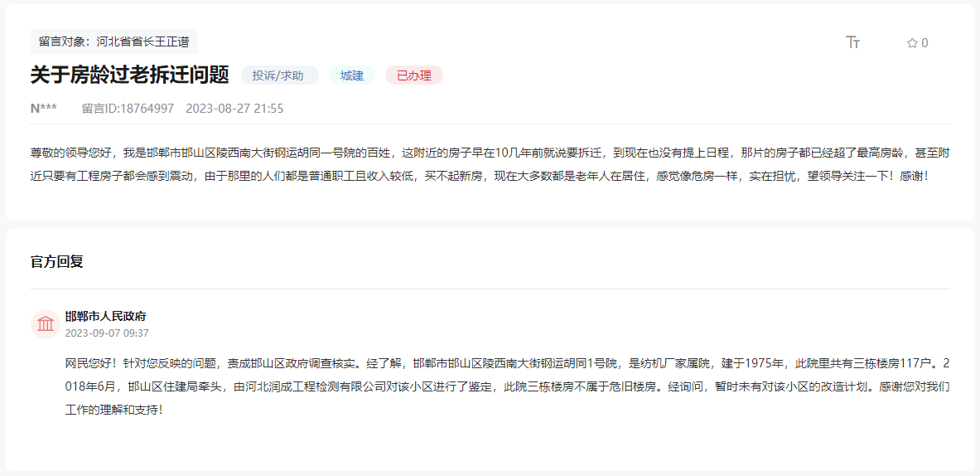The height and width of the screenshot is (476, 980).
Task: Click the star favorite icon
Action: tap(912, 43)
